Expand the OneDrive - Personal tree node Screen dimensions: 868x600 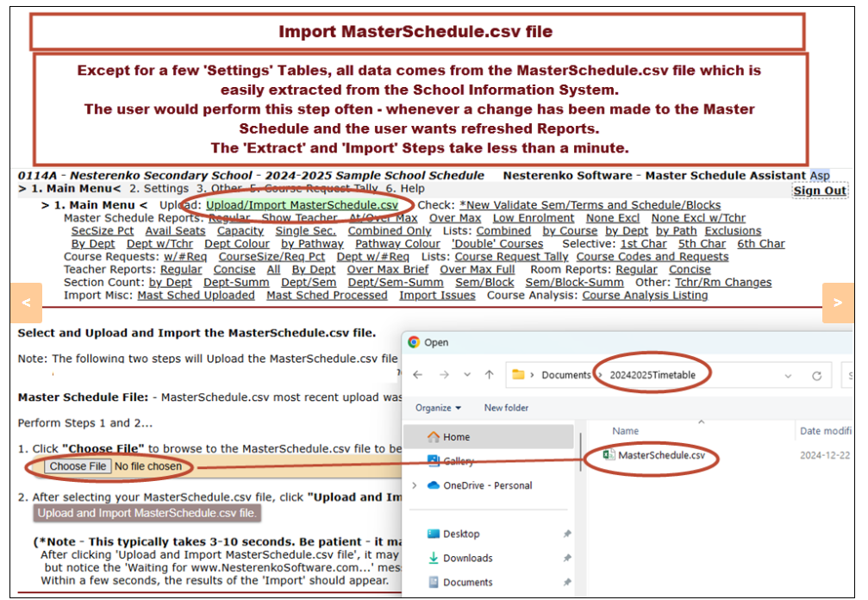pyautogui.click(x=414, y=485)
